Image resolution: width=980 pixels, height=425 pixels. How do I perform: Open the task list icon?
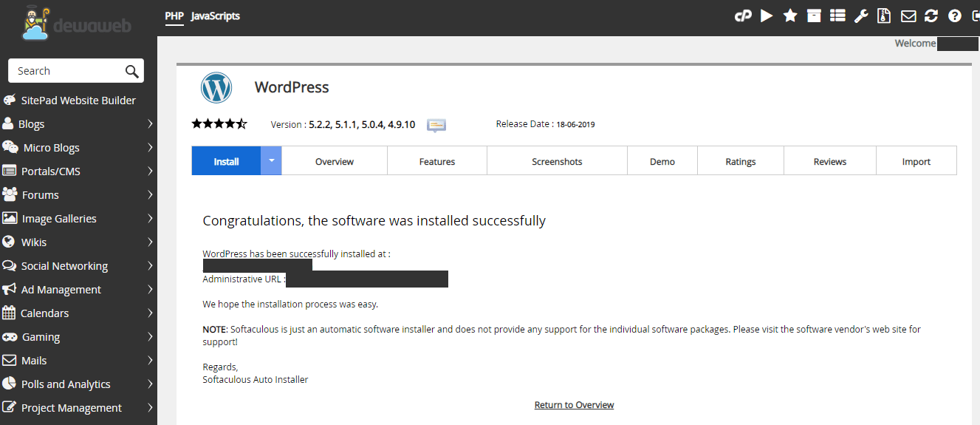[837, 16]
